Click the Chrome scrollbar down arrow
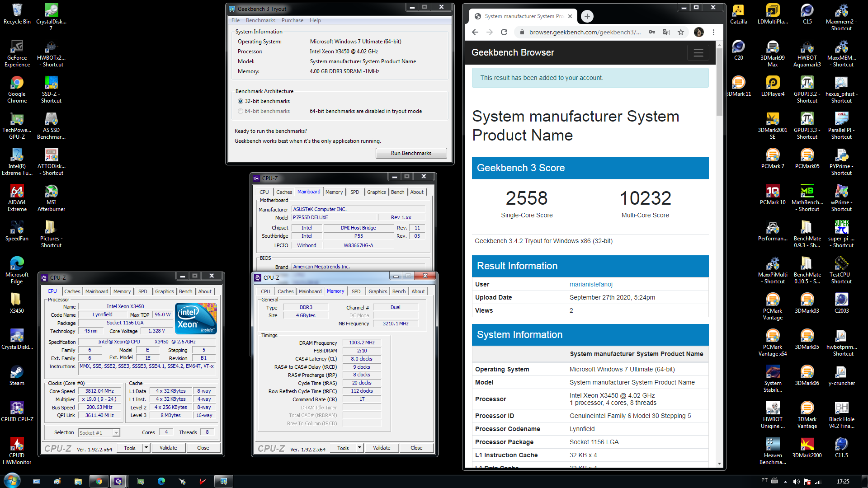The width and height of the screenshot is (868, 488). click(719, 464)
